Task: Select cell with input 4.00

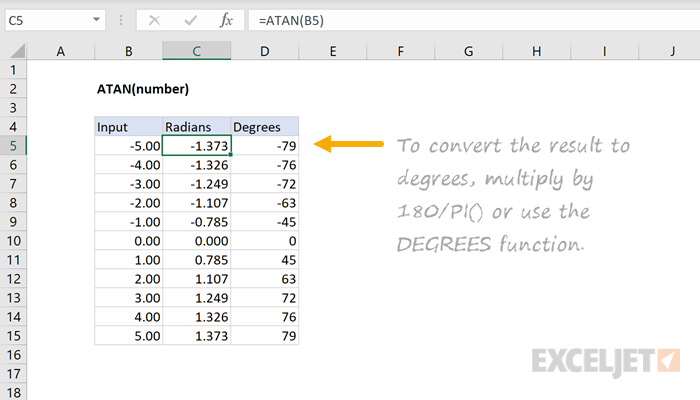Action: (x=129, y=317)
